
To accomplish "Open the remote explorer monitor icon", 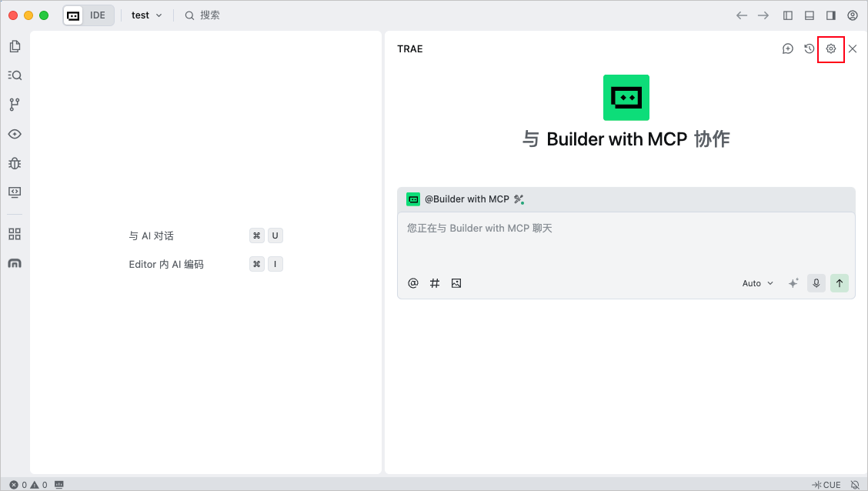I will 15,192.
